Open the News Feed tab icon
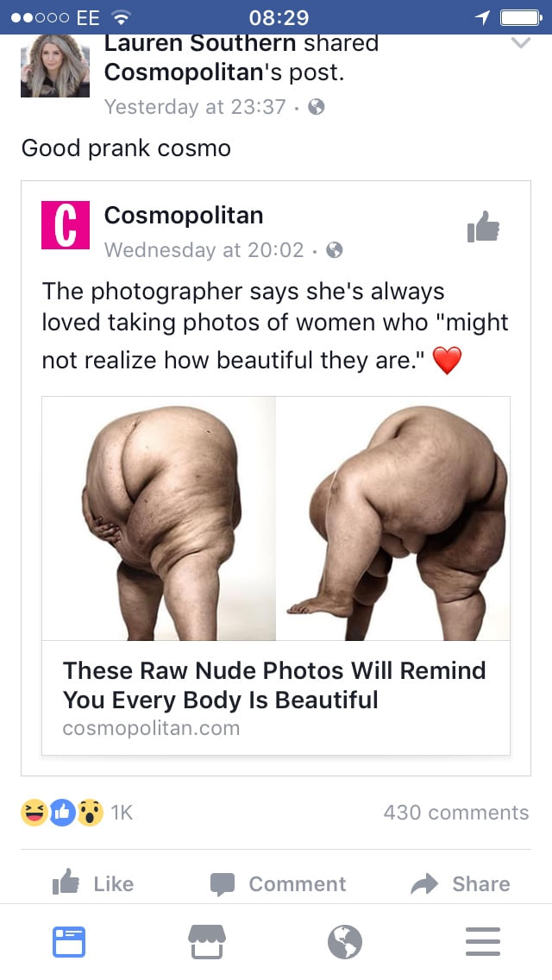This screenshot has height=980, width=552. 69,941
